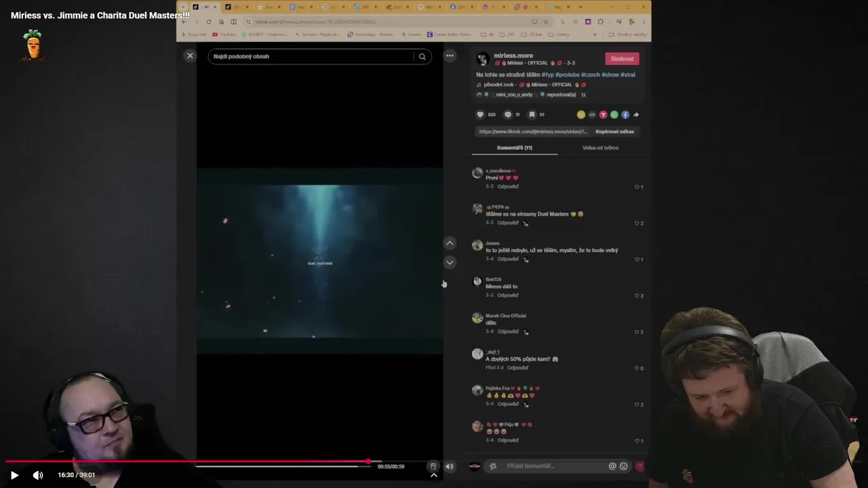Like the video with heart icon

[480, 115]
